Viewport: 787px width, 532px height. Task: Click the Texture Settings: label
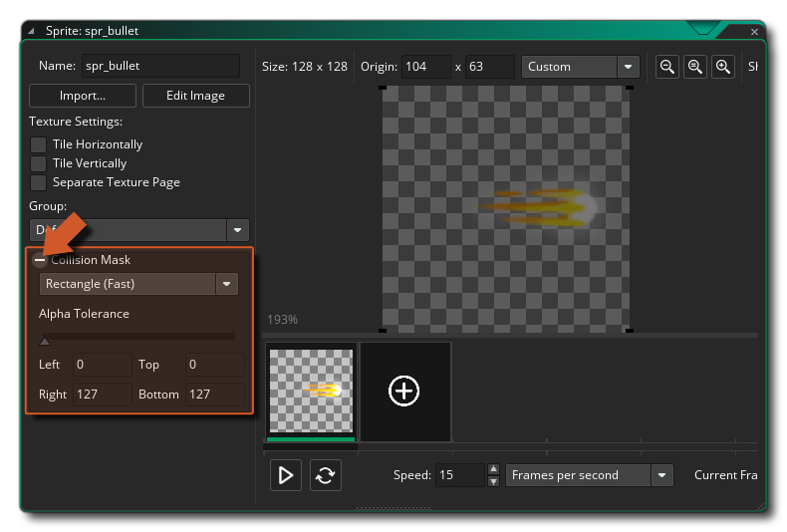[x=76, y=122]
